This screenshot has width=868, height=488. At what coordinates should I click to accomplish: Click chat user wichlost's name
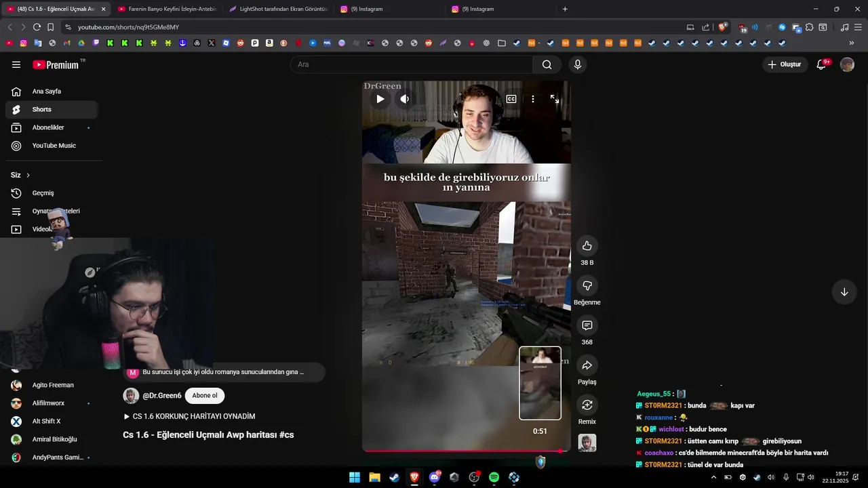pyautogui.click(x=671, y=429)
